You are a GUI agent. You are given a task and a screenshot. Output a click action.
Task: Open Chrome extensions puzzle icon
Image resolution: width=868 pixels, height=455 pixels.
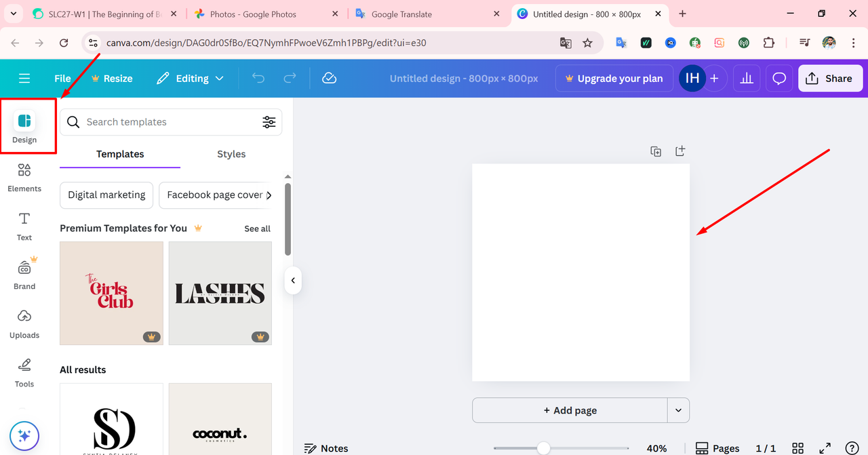(768, 43)
